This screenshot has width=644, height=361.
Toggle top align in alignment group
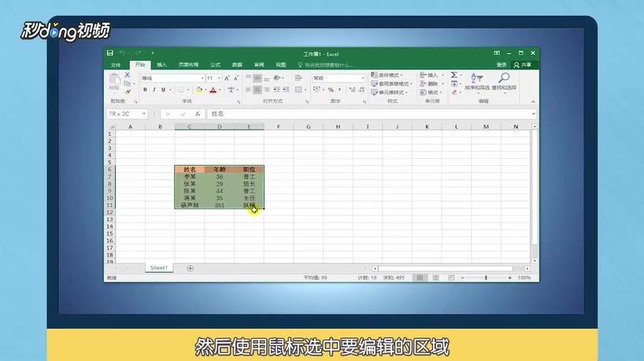249,78
